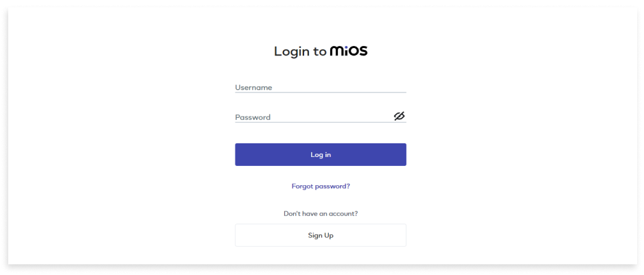Submit credentials with the Log in button
644x275 pixels.
pyautogui.click(x=321, y=155)
